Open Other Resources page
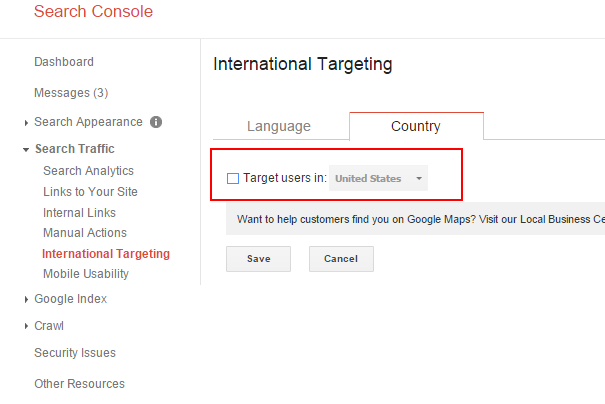 pos(79,384)
